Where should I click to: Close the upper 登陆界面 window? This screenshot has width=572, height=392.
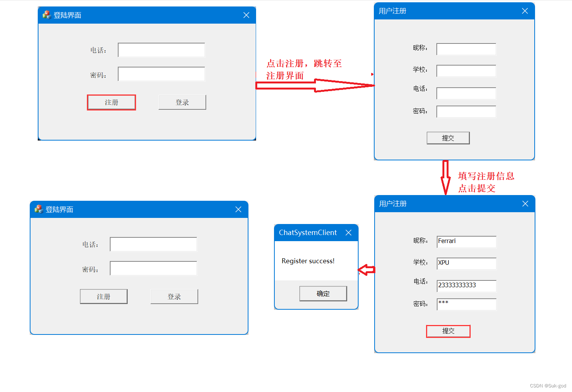coord(246,15)
